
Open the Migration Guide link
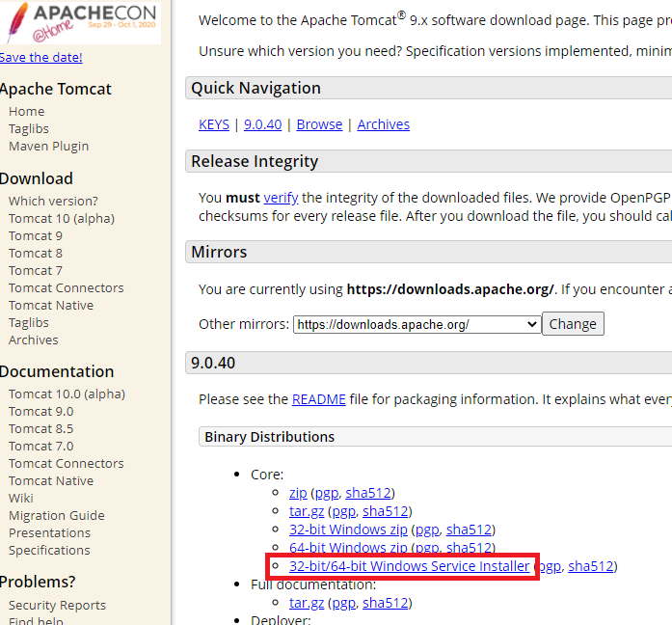pyautogui.click(x=57, y=516)
